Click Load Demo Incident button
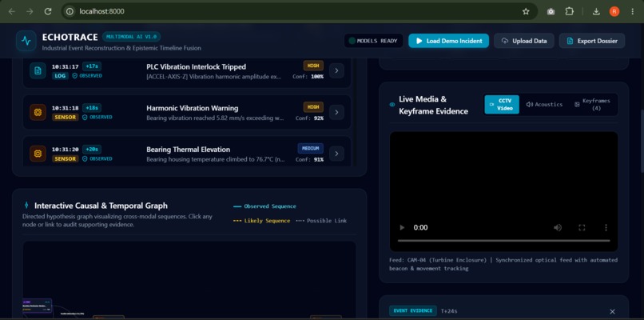The height and width of the screenshot is (320, 644). click(x=448, y=41)
